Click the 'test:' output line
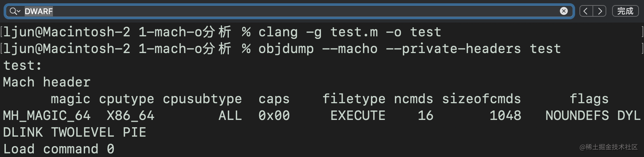 (22, 65)
